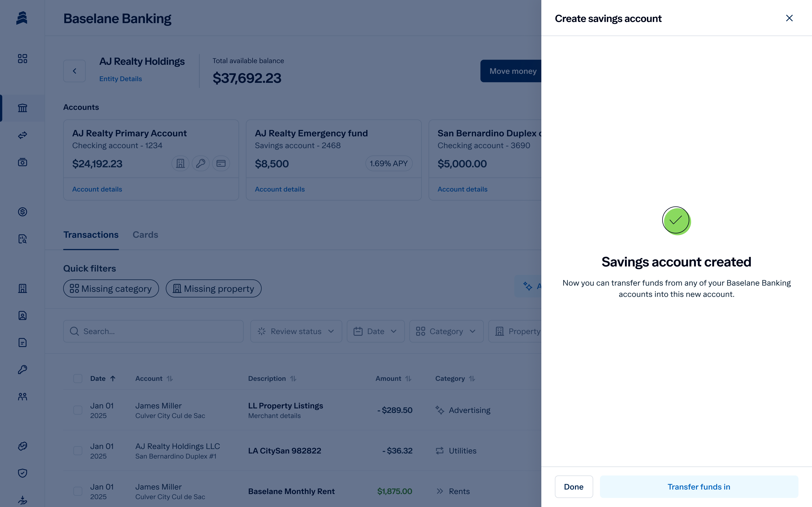Open the Date filter dropdown
This screenshot has height=507, width=812.
tap(376, 331)
